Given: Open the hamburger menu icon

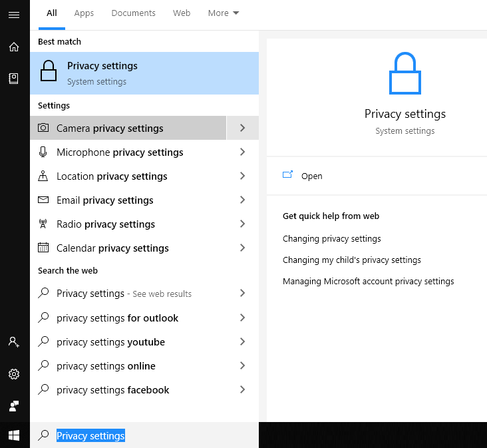Looking at the screenshot, I should point(14,15).
